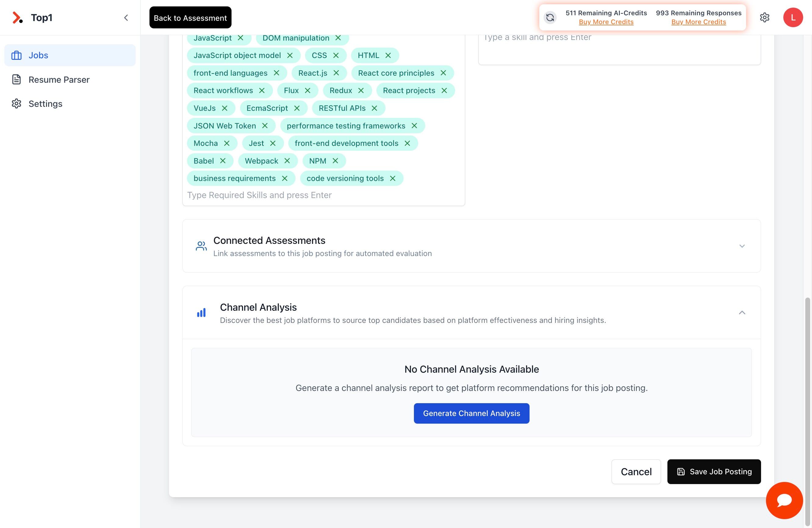Click 'No Channel Analysis Available' heading
This screenshot has height=528, width=812.
click(472, 369)
